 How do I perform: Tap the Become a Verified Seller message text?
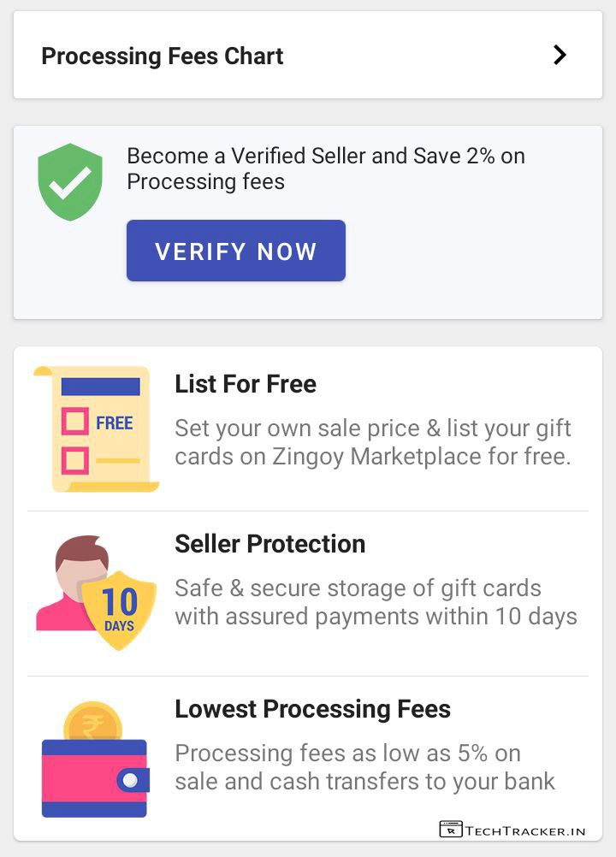coord(326,168)
